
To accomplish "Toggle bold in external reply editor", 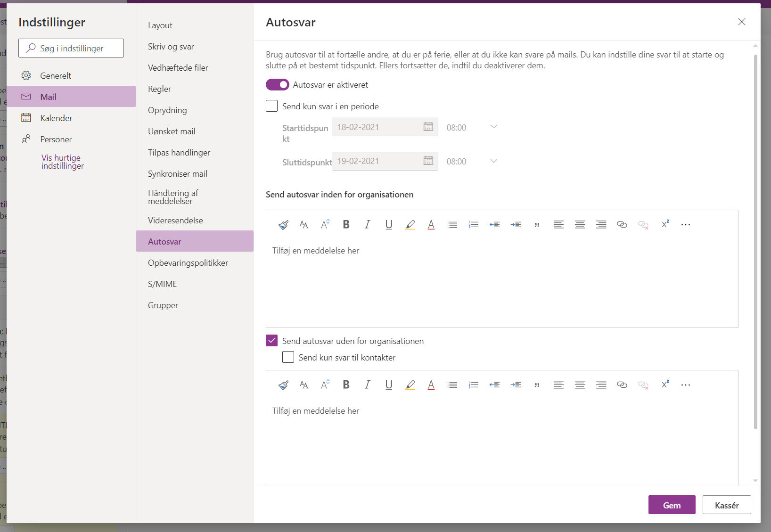I will [346, 385].
